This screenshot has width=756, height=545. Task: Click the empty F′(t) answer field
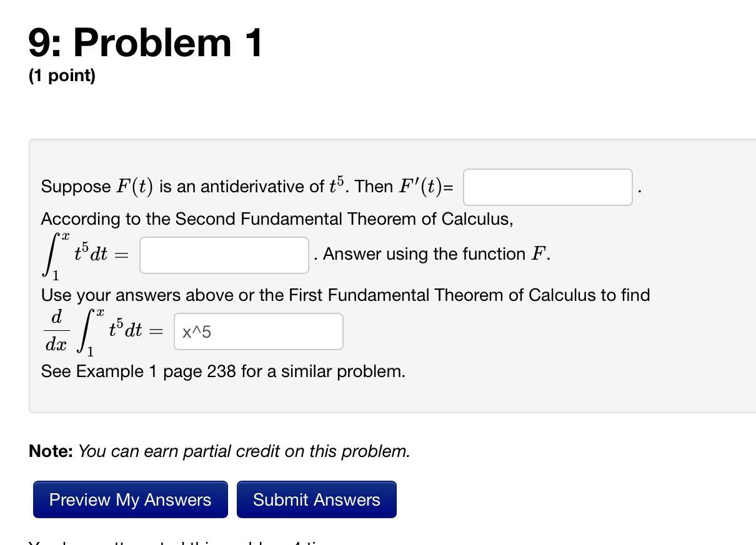[x=547, y=187]
